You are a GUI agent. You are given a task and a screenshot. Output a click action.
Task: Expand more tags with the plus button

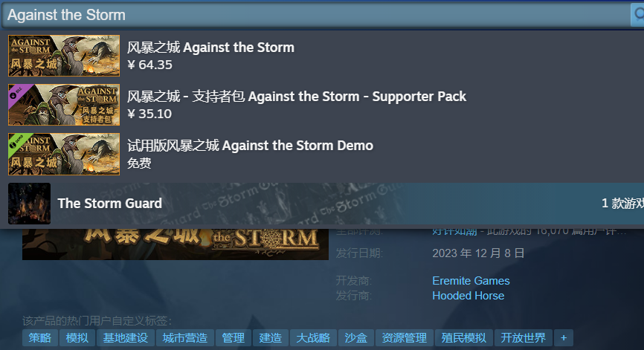pos(564,337)
